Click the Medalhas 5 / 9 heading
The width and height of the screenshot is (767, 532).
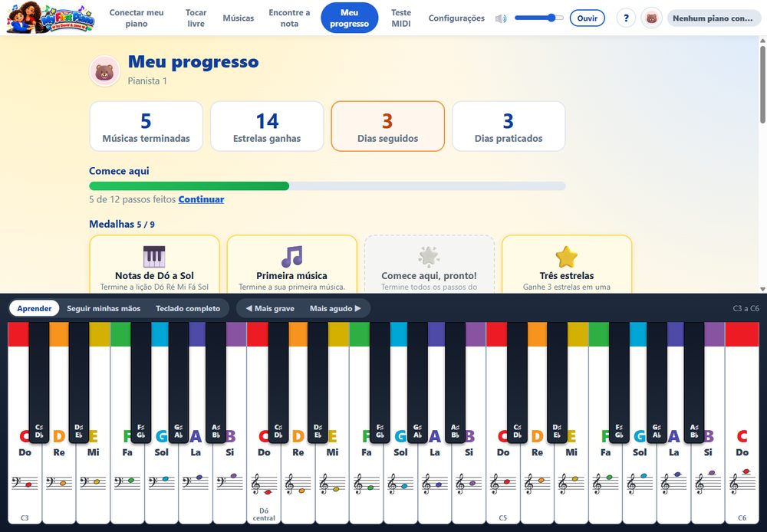pyautogui.click(x=122, y=224)
